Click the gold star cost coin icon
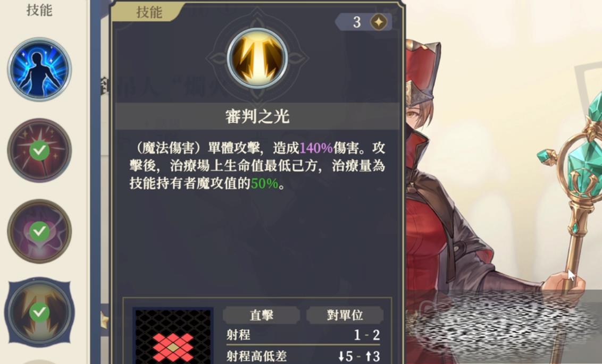 (379, 22)
